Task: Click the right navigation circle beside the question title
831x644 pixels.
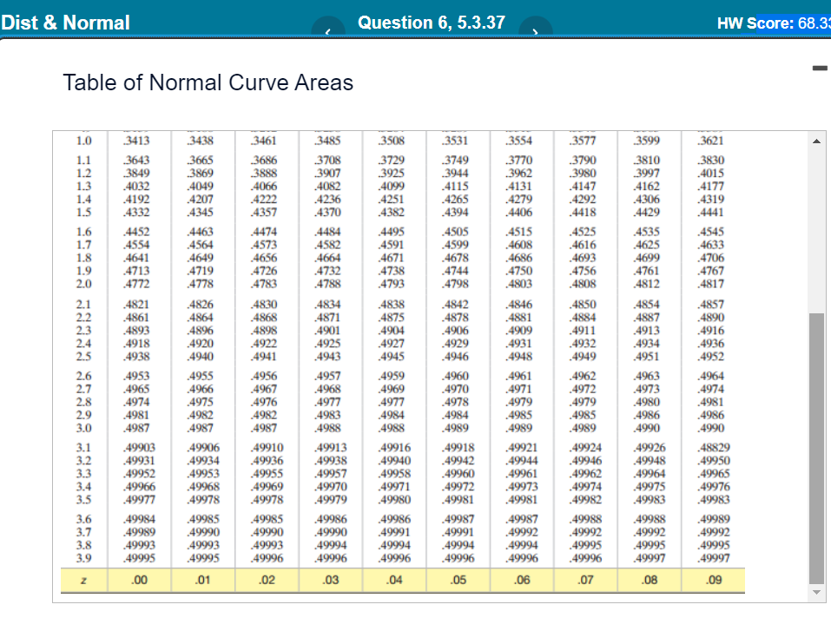Action: (537, 29)
